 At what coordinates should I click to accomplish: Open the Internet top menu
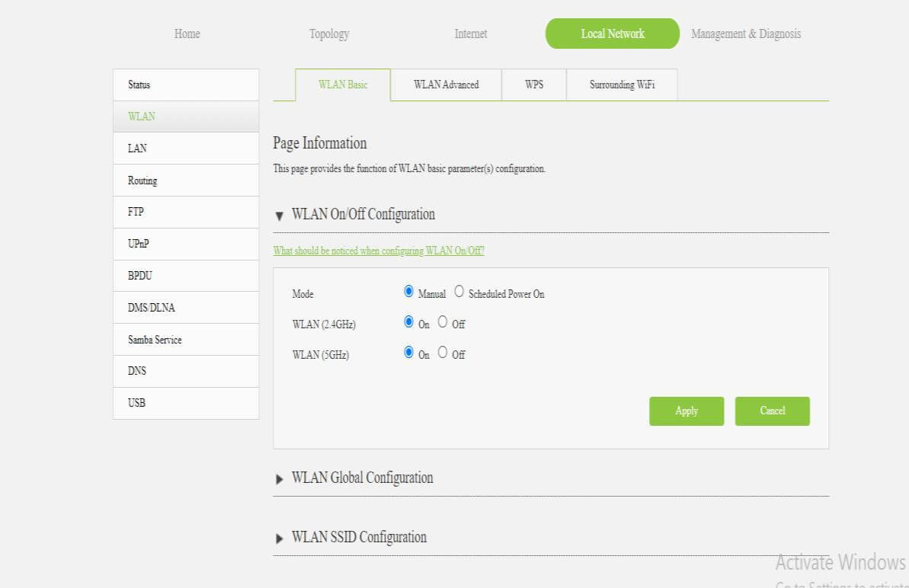[x=470, y=34]
